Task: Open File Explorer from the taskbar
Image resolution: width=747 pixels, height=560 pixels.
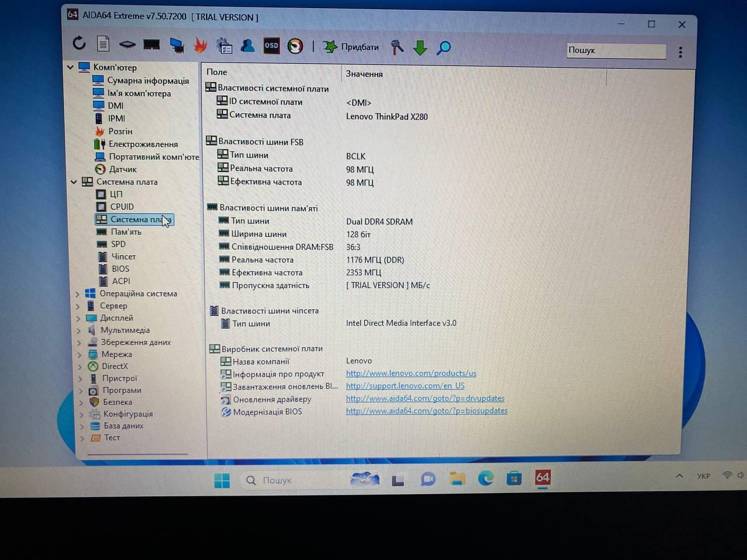Action: pos(458,479)
